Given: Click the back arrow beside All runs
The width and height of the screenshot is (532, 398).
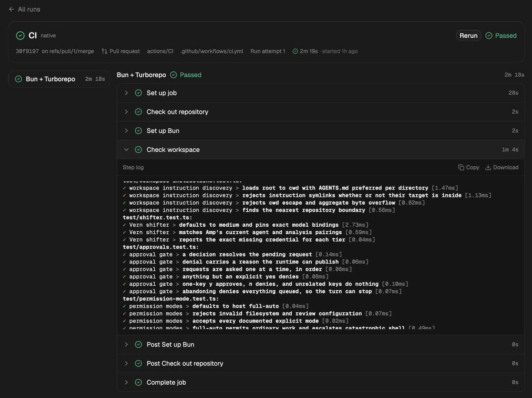Looking at the screenshot, I should pyautogui.click(x=12, y=9).
